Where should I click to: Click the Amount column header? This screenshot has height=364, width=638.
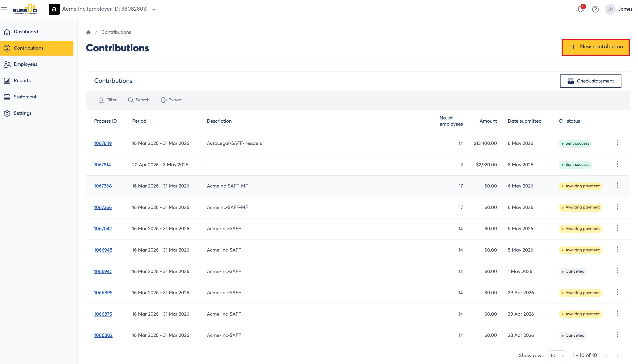488,121
